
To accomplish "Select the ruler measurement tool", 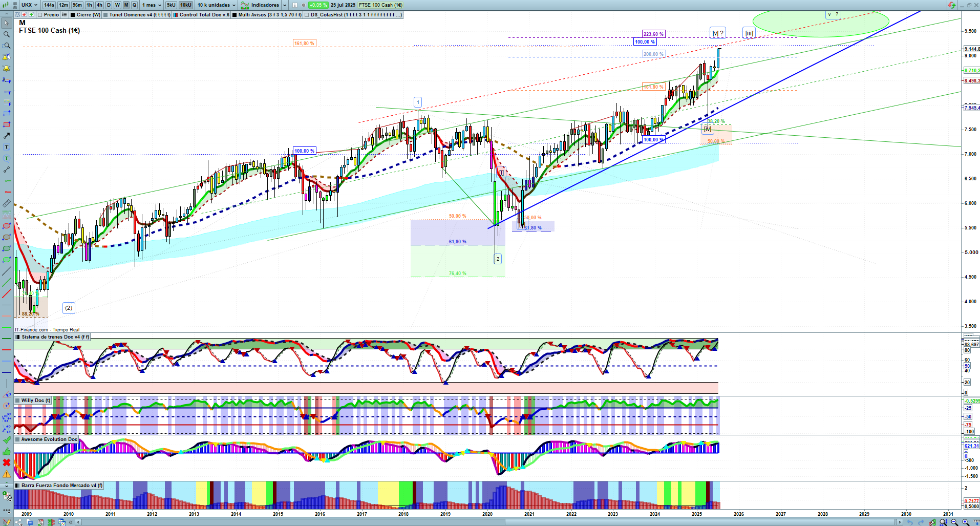I will pyautogui.click(x=7, y=203).
